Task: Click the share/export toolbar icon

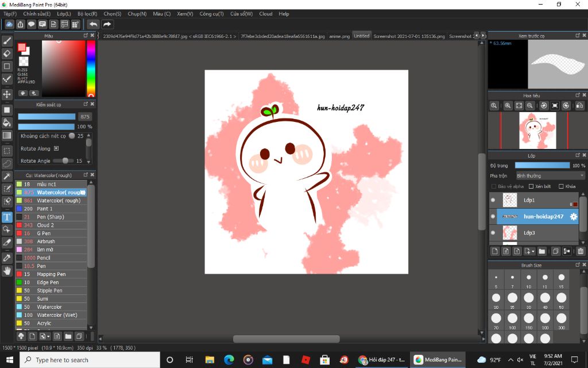Action: point(20,24)
